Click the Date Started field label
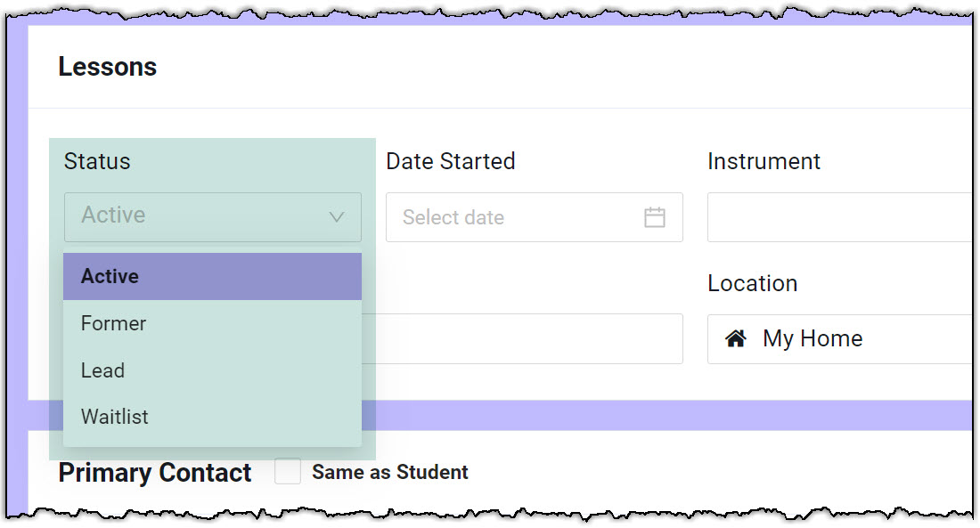 click(x=451, y=161)
